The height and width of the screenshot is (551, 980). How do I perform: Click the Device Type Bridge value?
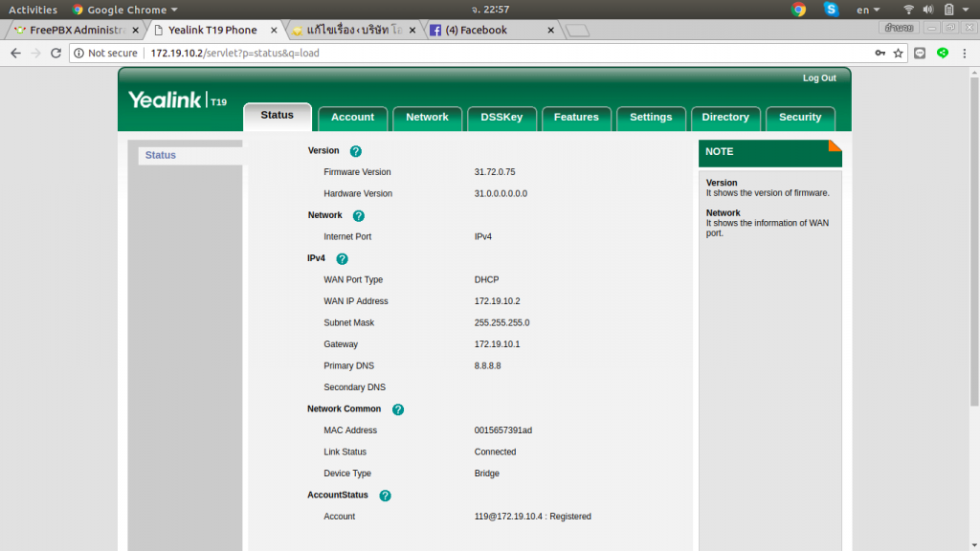pos(487,474)
